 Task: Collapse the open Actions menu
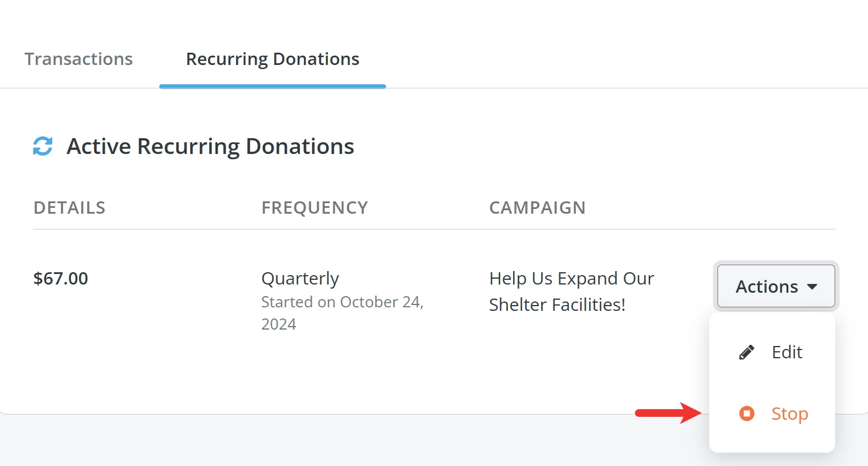[x=775, y=286]
